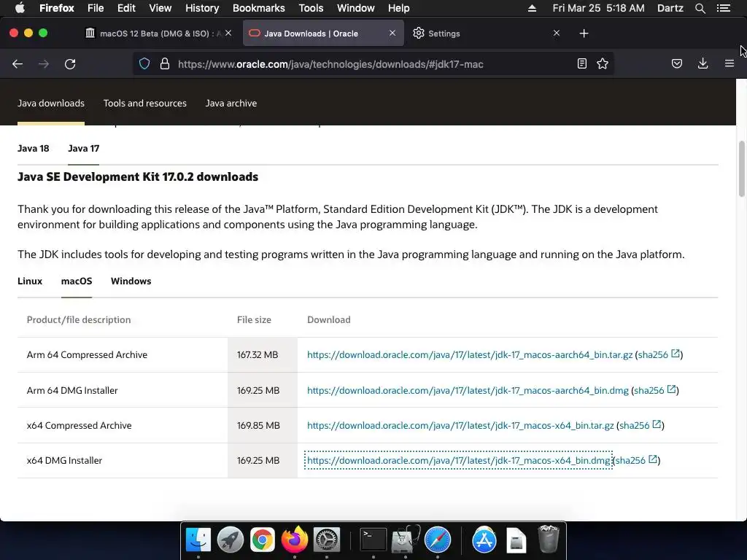
Task: Open App Store from the Dock
Action: click(484, 540)
